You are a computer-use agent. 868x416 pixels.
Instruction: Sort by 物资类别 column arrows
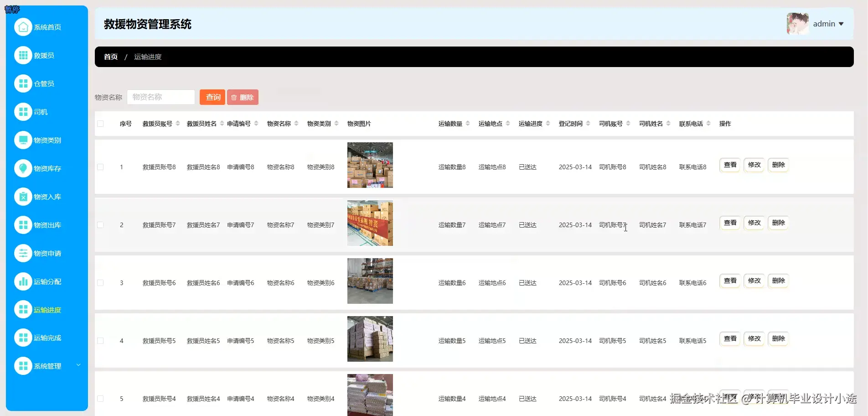336,124
